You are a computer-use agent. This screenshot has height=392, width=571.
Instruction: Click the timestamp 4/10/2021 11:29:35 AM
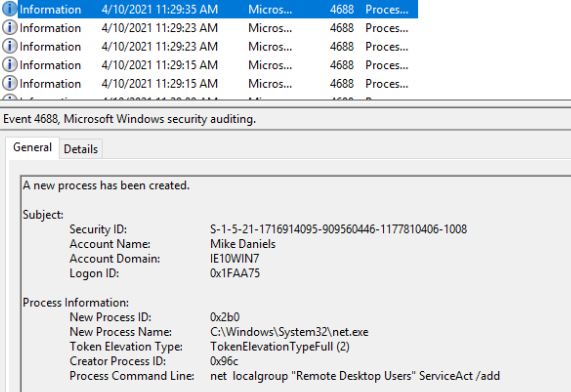point(160,9)
